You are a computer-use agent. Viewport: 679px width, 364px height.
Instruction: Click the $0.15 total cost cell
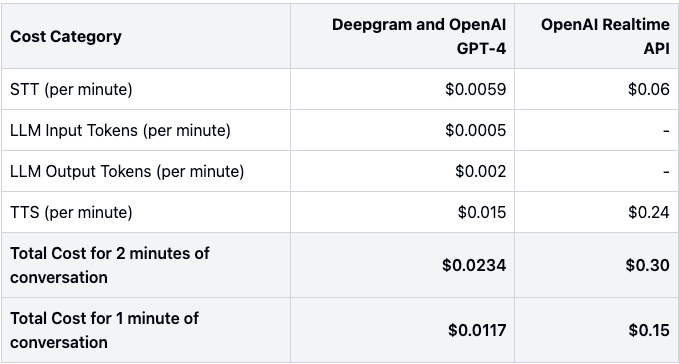tap(649, 330)
